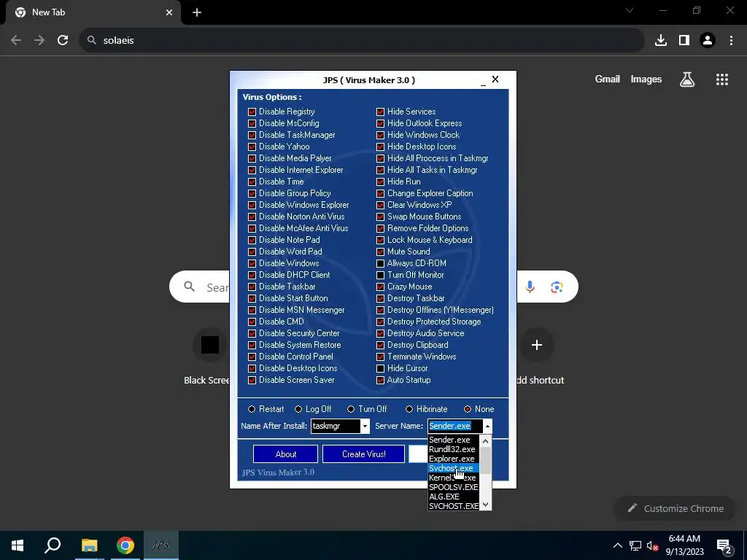Click Chrome's forward navigation arrow

[39, 41]
